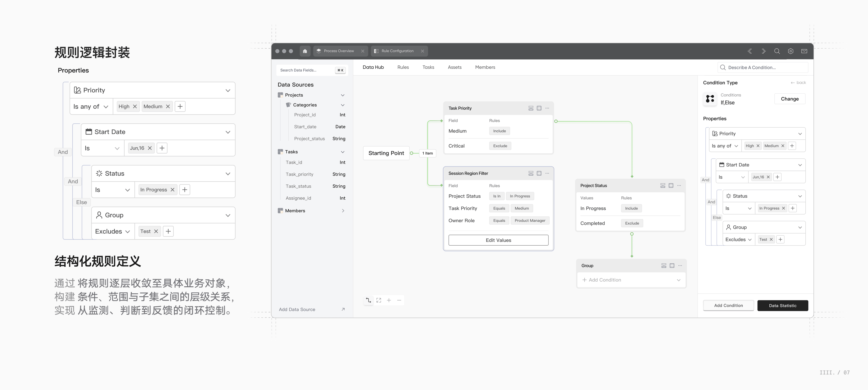Image resolution: width=868 pixels, height=390 pixels.
Task: Click the Data Statistic button
Action: (x=782, y=306)
